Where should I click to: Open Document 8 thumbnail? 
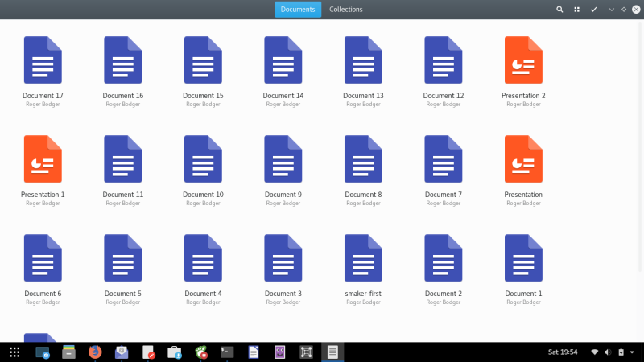pos(363,158)
